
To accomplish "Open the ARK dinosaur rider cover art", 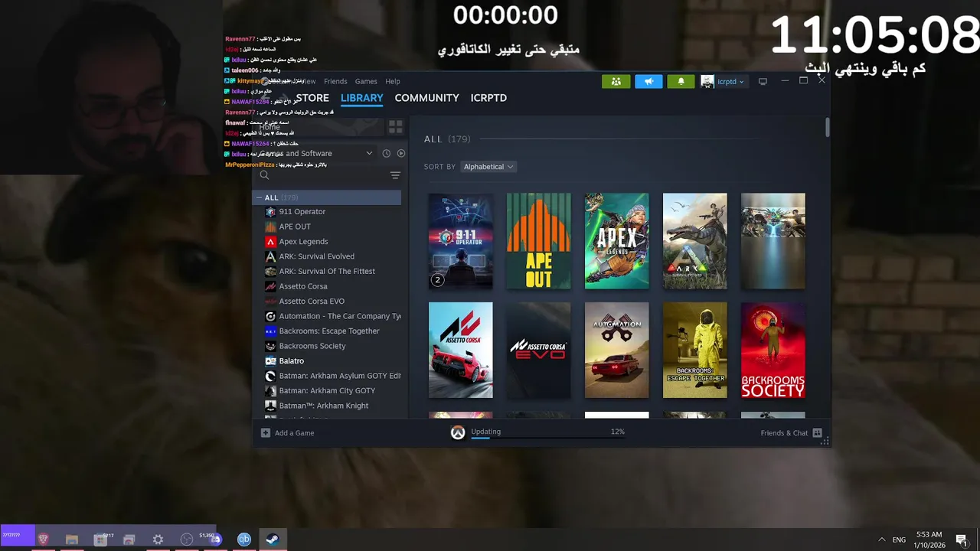I will pos(694,241).
